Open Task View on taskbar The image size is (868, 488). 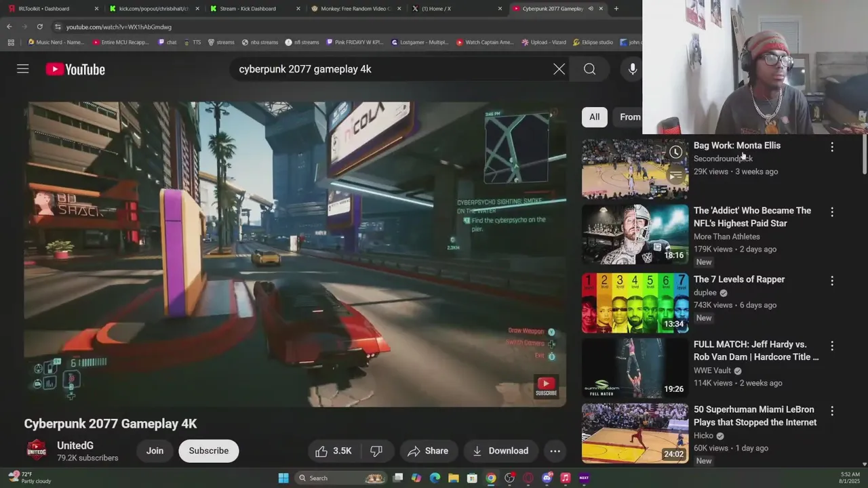tap(398, 478)
